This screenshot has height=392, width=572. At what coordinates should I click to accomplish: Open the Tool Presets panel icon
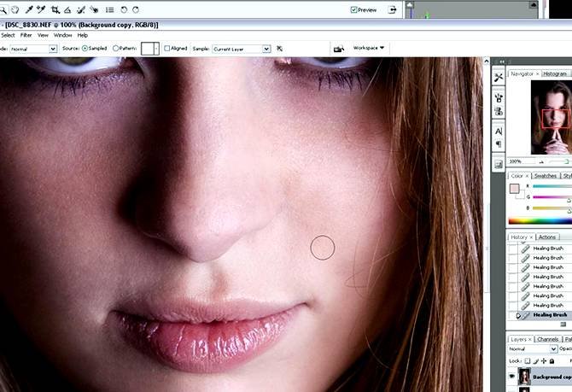coord(499,78)
